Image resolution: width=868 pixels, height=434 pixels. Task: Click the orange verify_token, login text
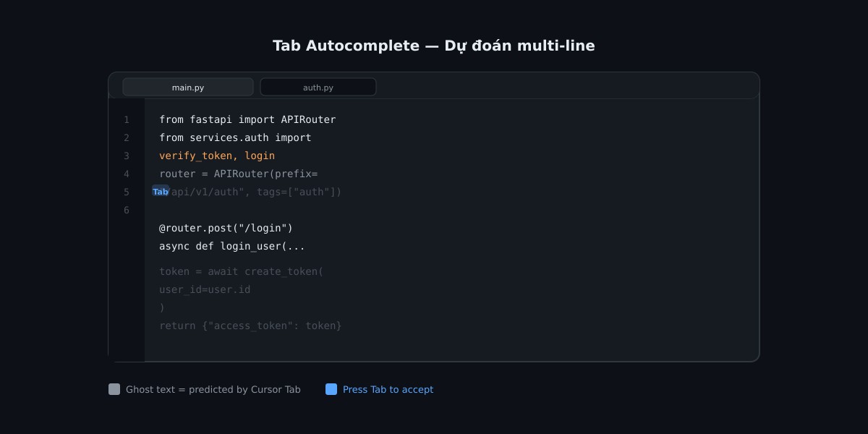click(217, 156)
